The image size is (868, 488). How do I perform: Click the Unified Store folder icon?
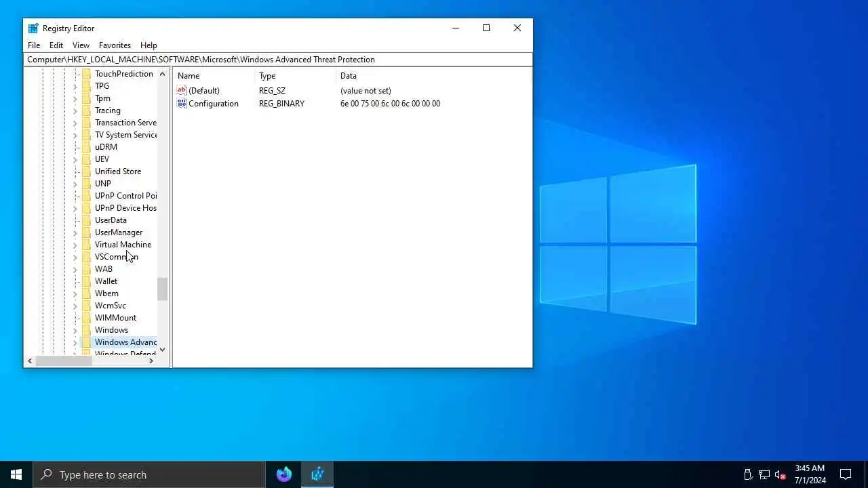[x=86, y=171]
